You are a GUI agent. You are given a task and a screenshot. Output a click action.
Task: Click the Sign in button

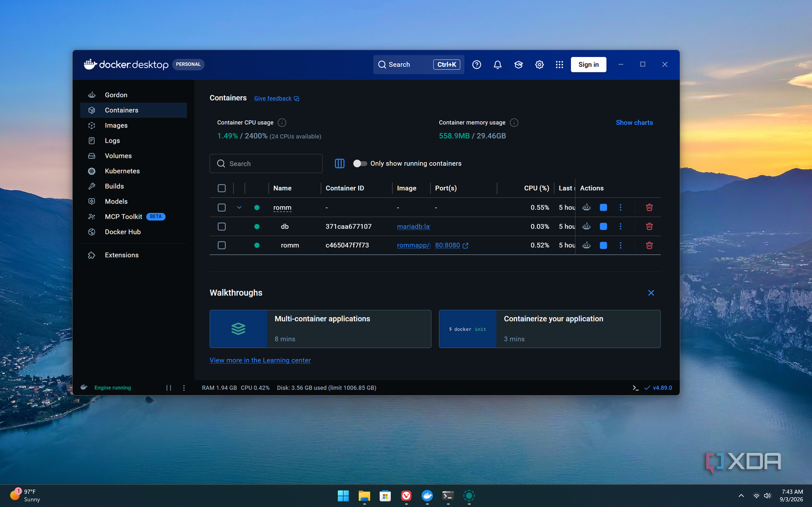point(588,64)
